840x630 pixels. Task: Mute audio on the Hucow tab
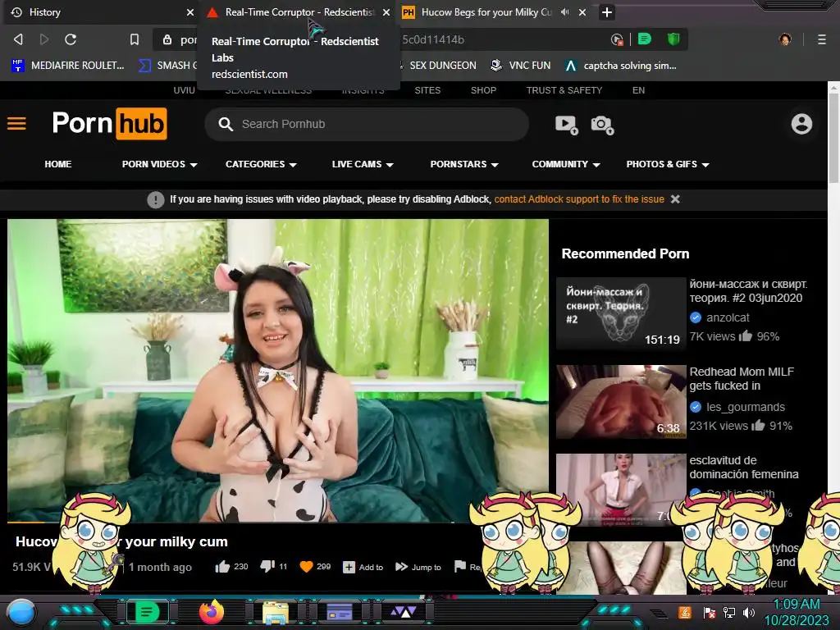tap(564, 11)
